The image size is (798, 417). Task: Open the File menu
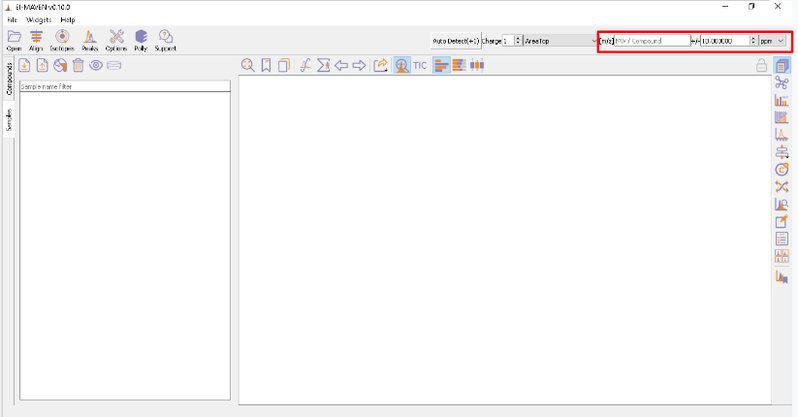coord(12,20)
